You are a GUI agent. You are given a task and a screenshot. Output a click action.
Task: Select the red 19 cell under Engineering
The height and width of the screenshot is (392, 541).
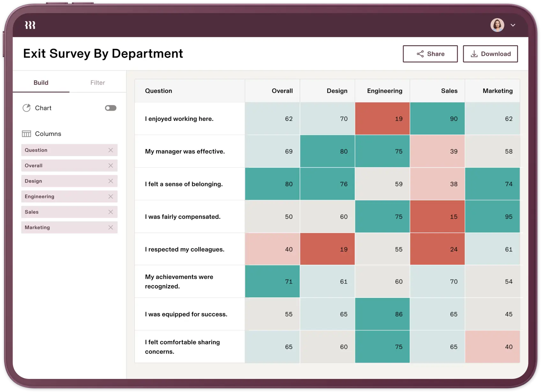(x=382, y=118)
